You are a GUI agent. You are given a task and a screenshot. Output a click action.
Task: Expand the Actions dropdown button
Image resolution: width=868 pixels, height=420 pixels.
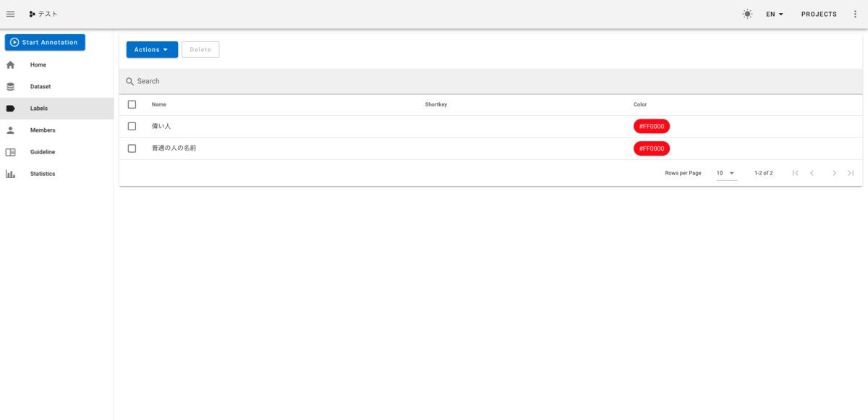pos(152,49)
